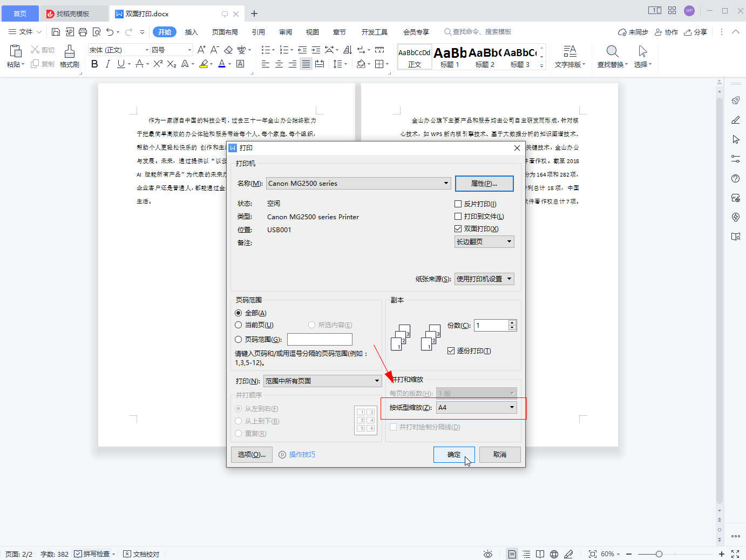Open Find and Replace tool
The width and height of the screenshot is (746, 560).
[612, 56]
